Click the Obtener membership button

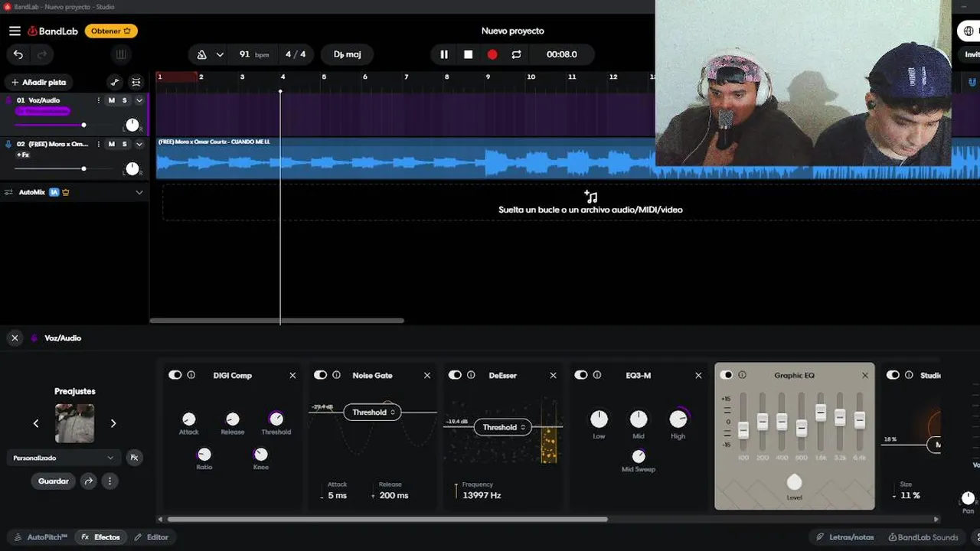[112, 31]
